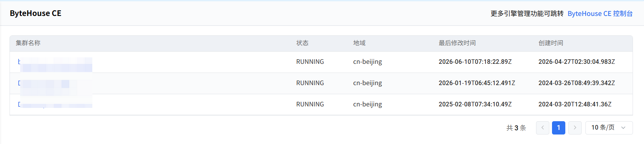This screenshot has height=144, width=644.
Task: Click the 2026-06-10T07:18:22.89Z modified time
Action: [475, 62]
